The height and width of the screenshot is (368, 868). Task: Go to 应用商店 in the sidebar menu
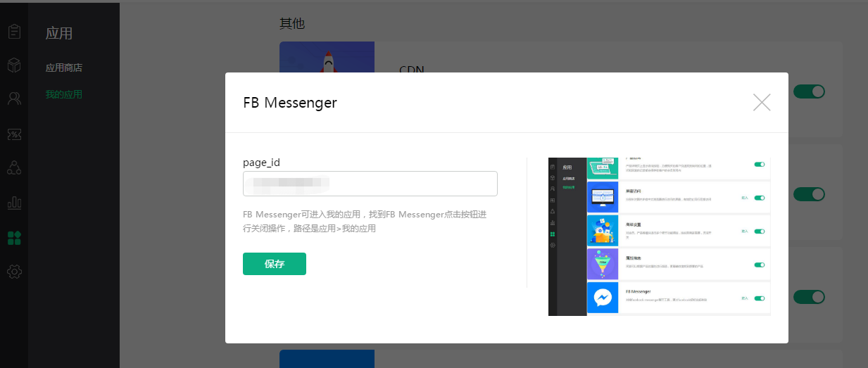pos(64,68)
